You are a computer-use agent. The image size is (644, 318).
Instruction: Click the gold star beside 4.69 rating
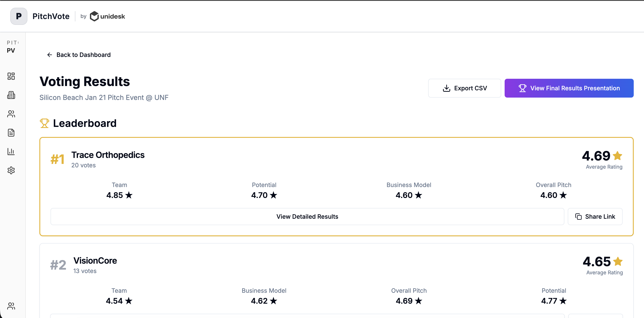tap(617, 156)
